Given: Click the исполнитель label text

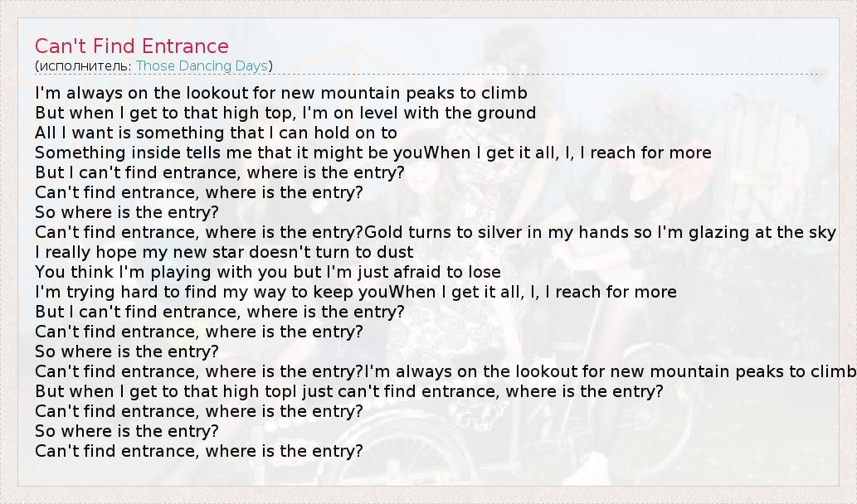Looking at the screenshot, I should coord(84,65).
